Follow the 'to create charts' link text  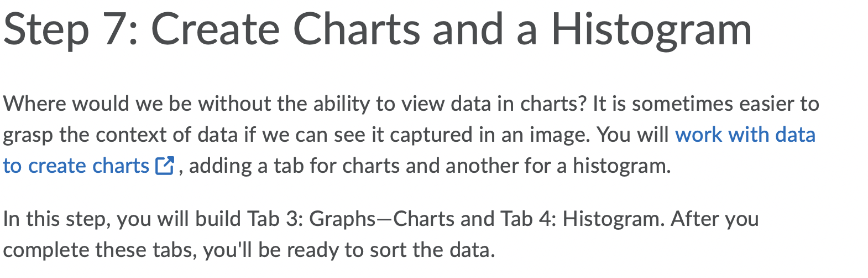(x=76, y=166)
